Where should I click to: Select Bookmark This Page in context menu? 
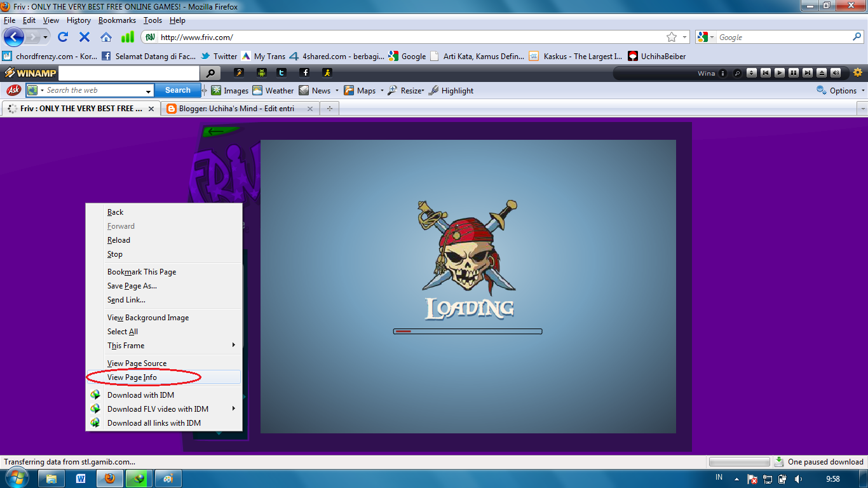[x=164, y=272]
